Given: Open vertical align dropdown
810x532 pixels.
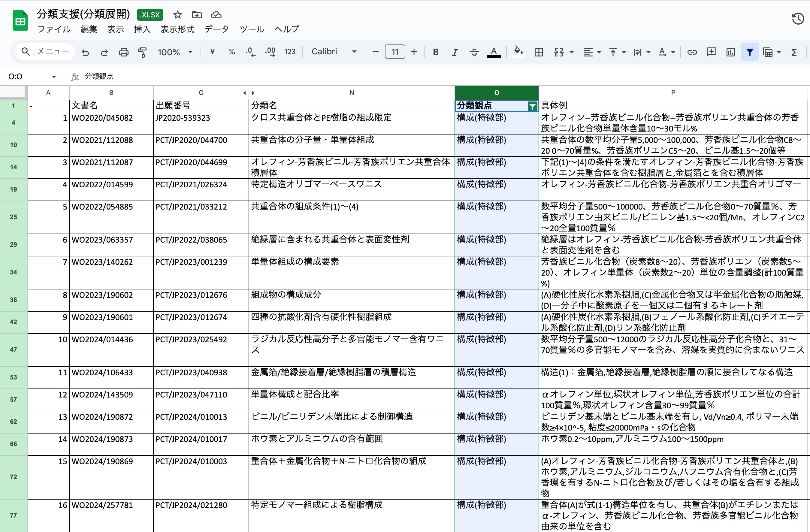Looking at the screenshot, I should [x=617, y=52].
